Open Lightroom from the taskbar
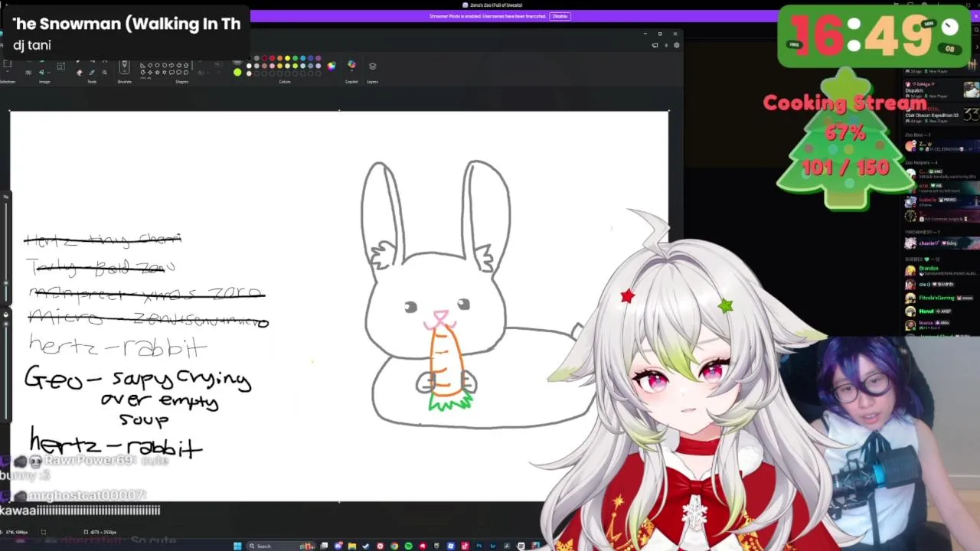This screenshot has height=551, width=980. (x=492, y=546)
